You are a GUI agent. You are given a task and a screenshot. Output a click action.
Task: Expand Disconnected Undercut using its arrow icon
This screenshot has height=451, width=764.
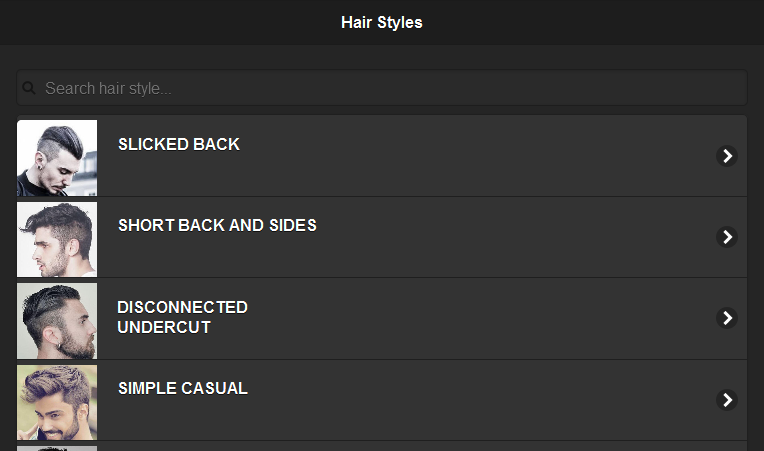727,318
